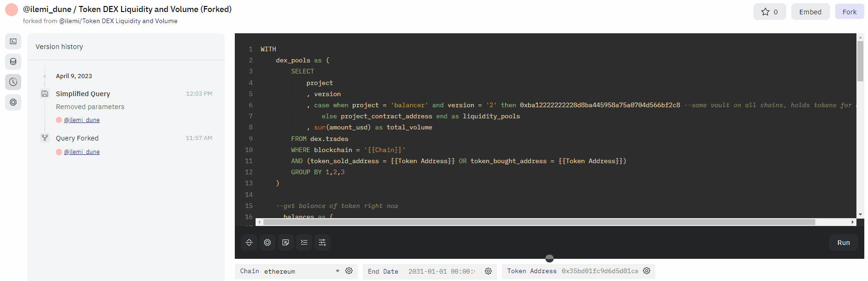Click the Token Address input field

tap(599, 271)
